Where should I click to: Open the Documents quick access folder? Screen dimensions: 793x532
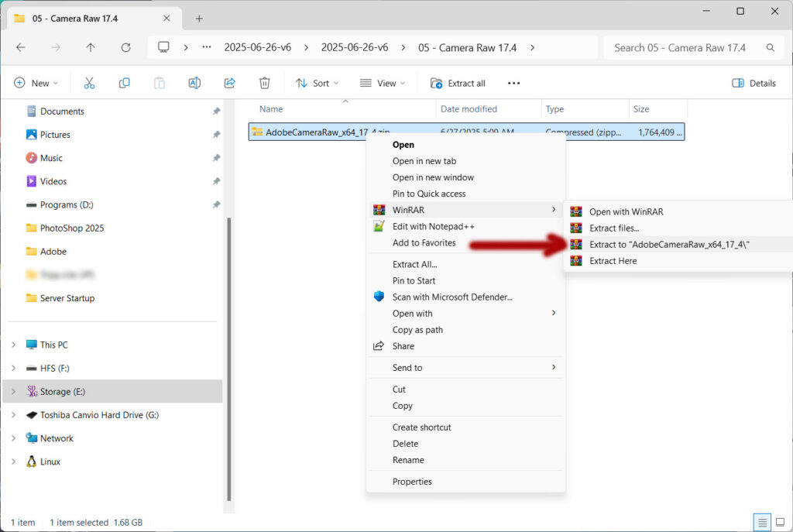[62, 112]
